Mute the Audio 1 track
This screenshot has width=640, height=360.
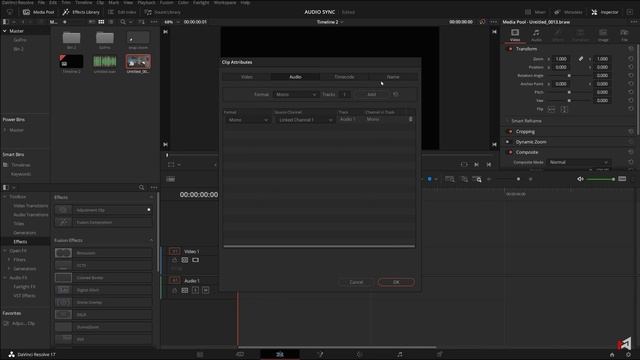(x=206, y=290)
